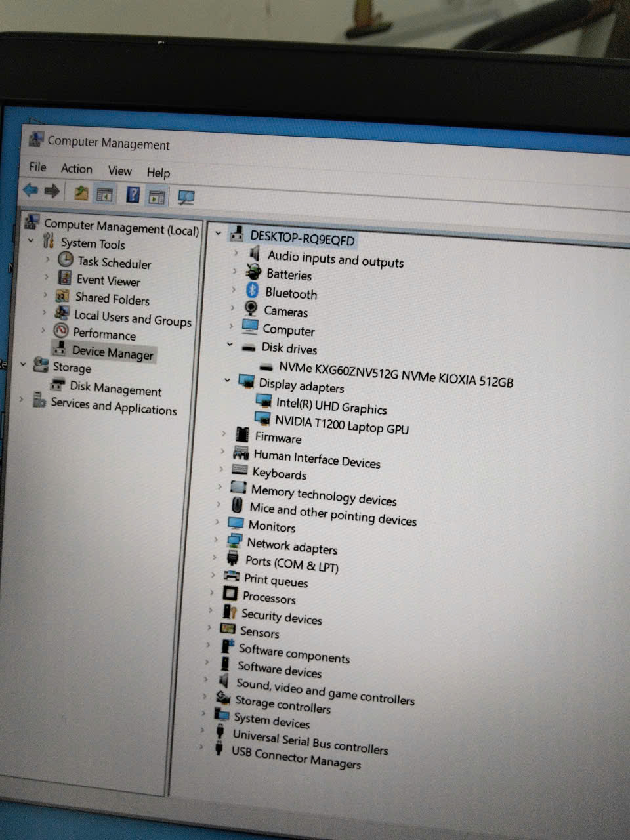This screenshot has width=630, height=840.
Task: Click the Event Viewer icon
Action: 64,278
